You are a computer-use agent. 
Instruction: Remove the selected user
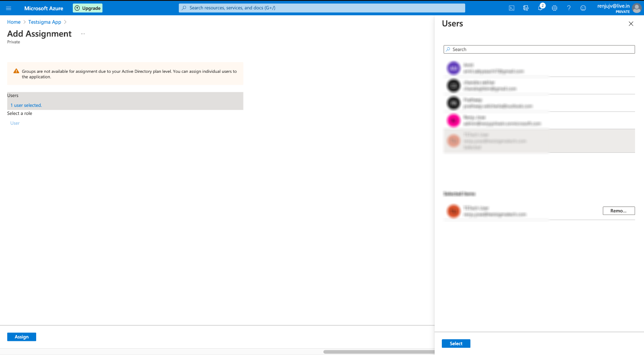(618, 211)
